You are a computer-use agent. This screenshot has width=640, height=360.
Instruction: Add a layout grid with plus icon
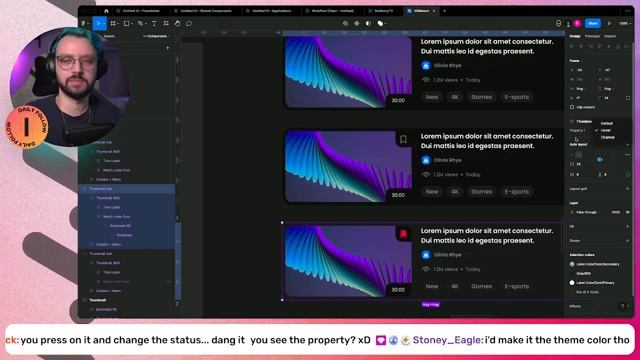tap(627, 189)
